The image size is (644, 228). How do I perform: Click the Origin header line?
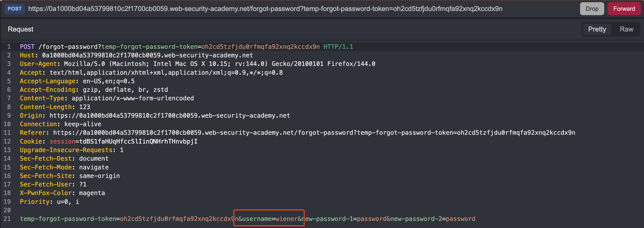155,115
